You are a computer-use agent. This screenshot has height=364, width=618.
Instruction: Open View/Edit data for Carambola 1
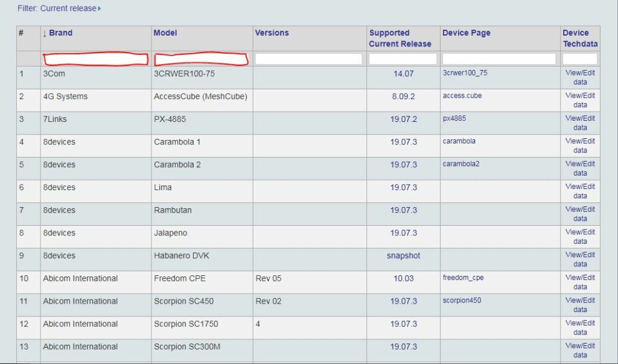[580, 145]
